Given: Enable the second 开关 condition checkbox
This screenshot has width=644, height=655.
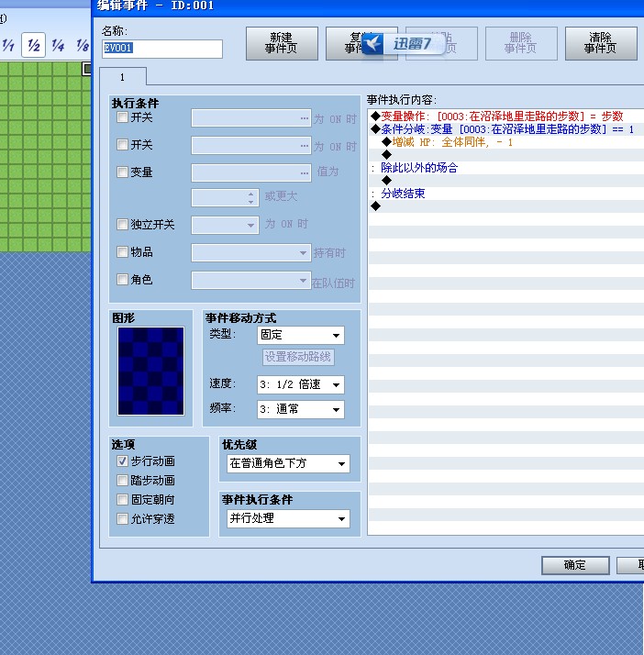Looking at the screenshot, I should (x=122, y=145).
